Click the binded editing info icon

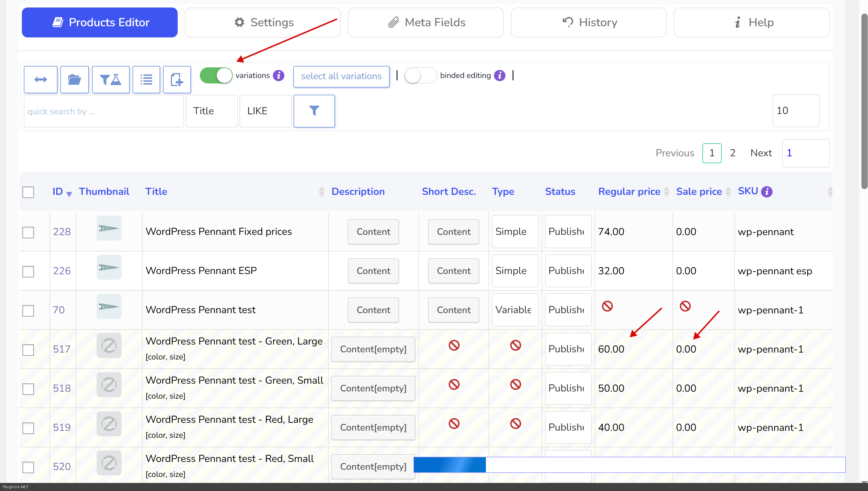(x=500, y=75)
